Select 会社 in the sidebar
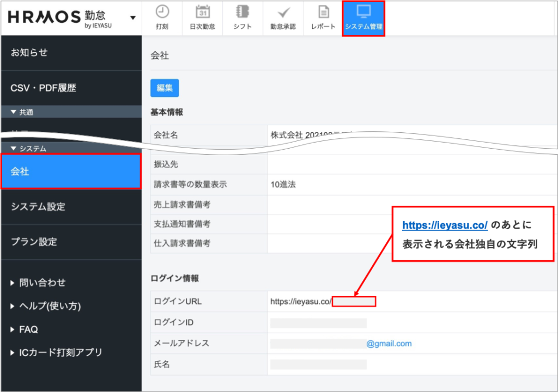558x392 pixels. pos(71,171)
